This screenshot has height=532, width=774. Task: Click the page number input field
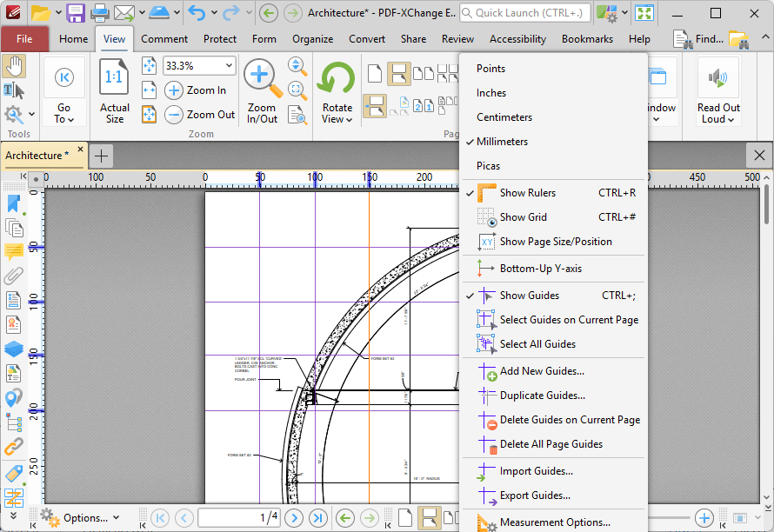[239, 518]
